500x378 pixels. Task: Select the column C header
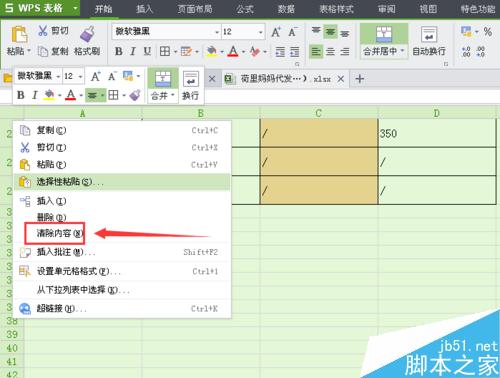click(x=319, y=113)
